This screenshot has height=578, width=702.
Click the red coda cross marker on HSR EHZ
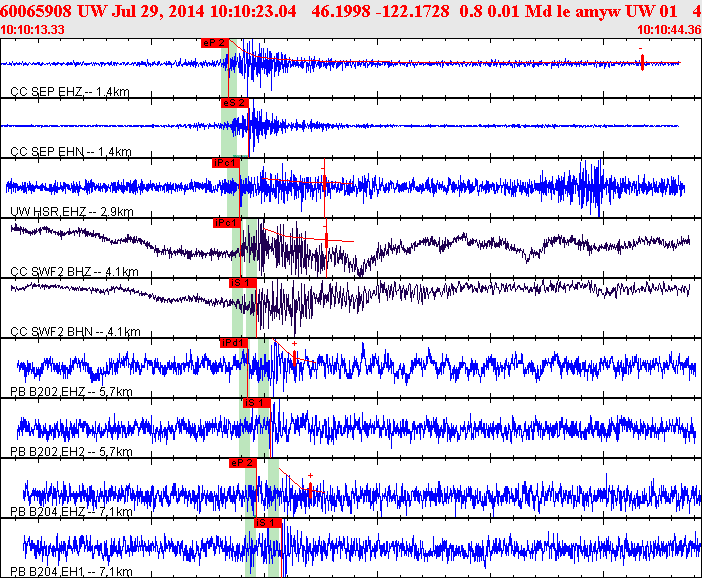[x=325, y=182]
